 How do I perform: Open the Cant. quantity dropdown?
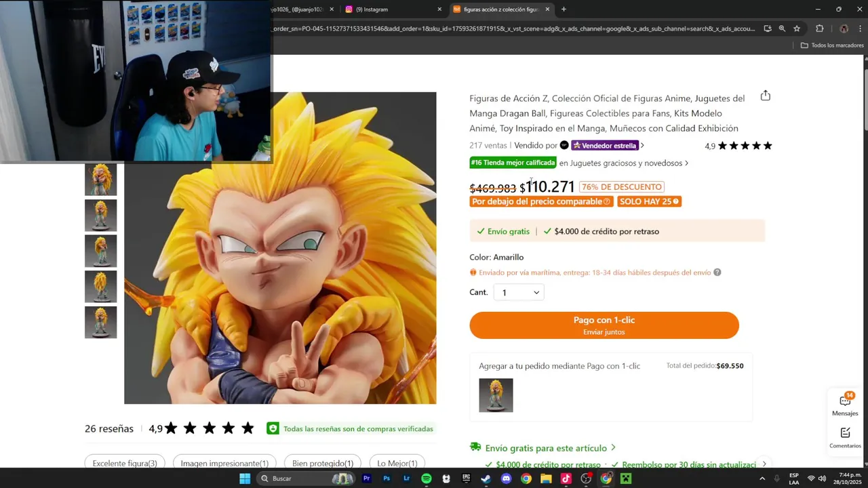tap(519, 292)
